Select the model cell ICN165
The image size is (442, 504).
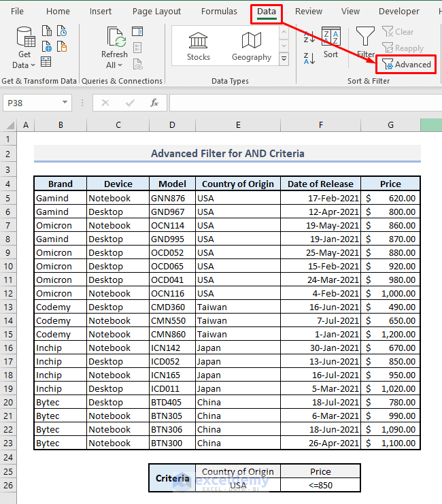tap(172, 375)
